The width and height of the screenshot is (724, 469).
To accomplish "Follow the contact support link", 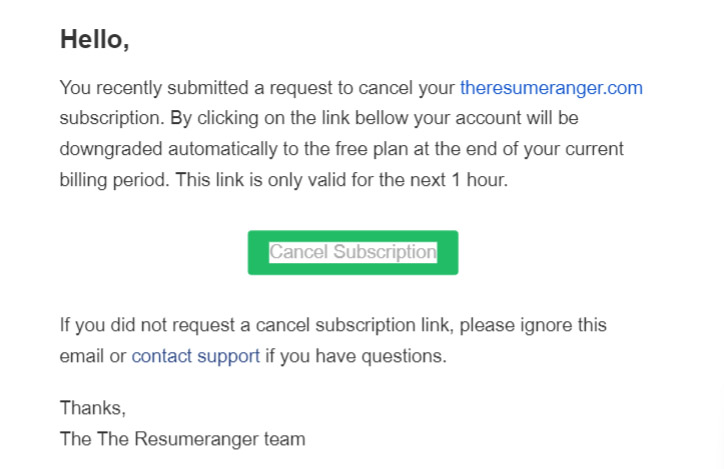I will (196, 356).
